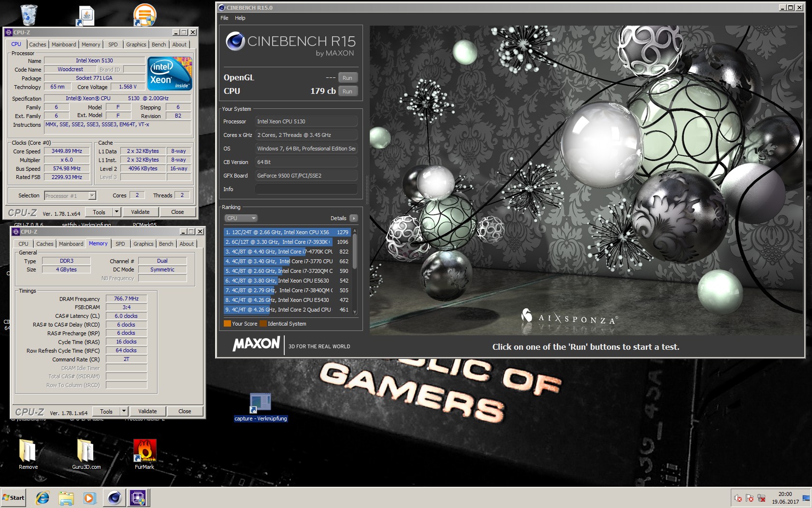Open Windows Media Player from the taskbar
812x508 pixels.
89,498
